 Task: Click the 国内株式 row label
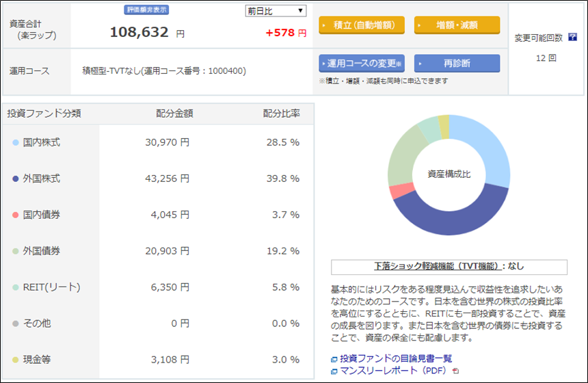pos(41,142)
